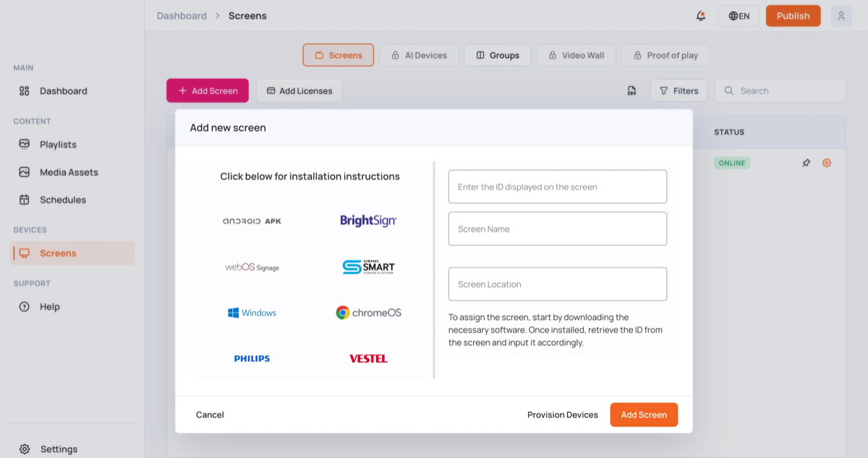This screenshot has height=458, width=868.
Task: Select the Philips platform logo
Action: 252,358
